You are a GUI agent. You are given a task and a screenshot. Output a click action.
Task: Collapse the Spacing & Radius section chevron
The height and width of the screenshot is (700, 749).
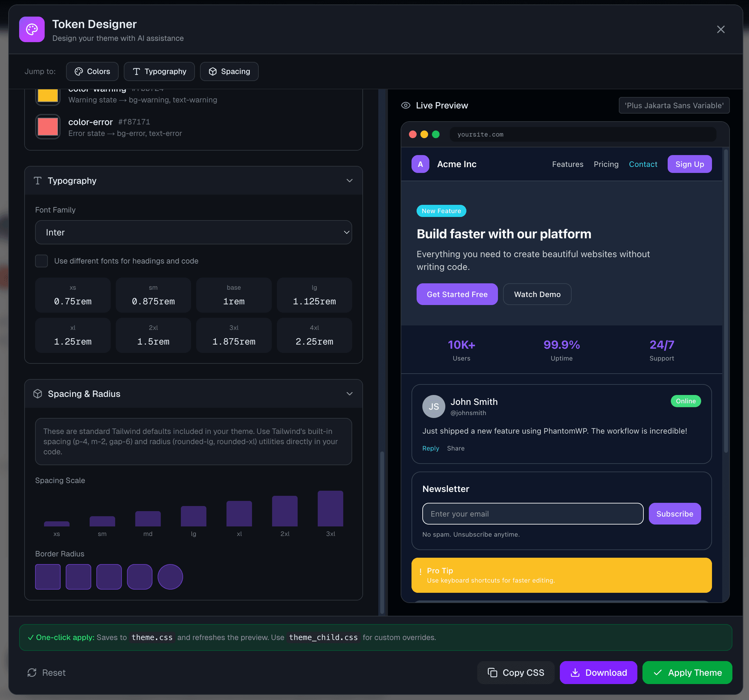(349, 394)
